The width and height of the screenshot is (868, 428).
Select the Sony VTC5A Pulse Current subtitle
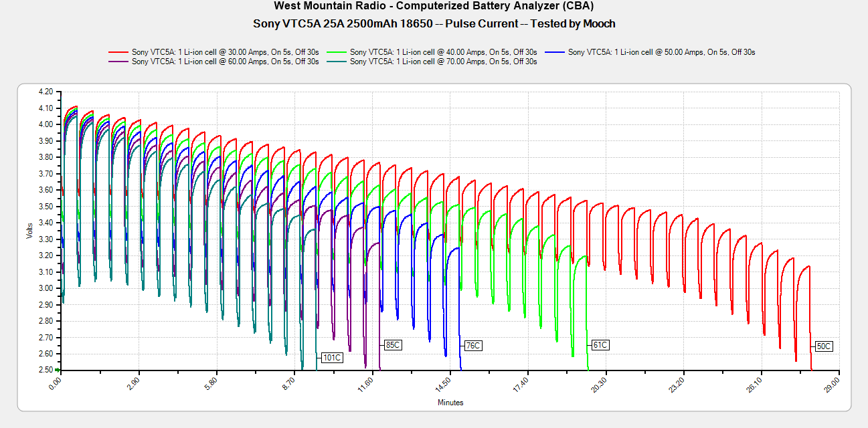coord(434,23)
